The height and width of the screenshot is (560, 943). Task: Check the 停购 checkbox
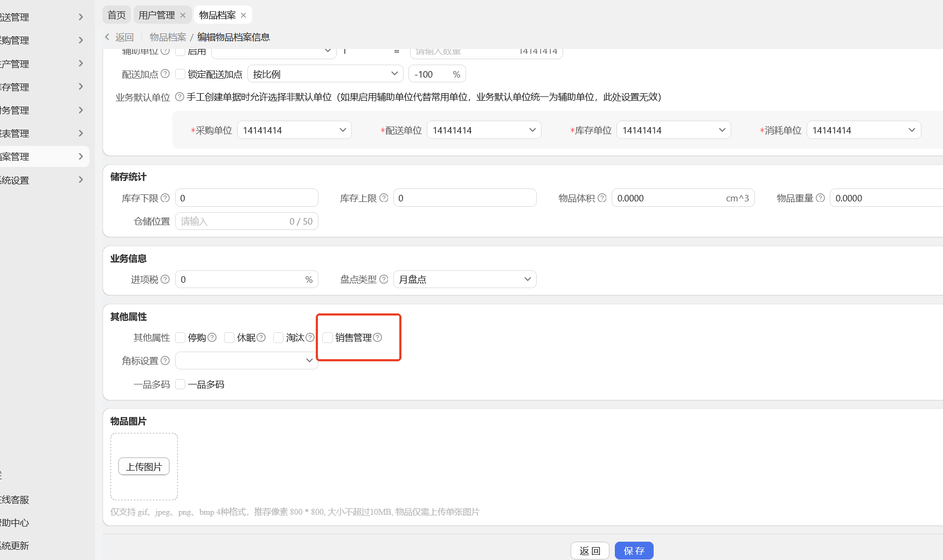(x=181, y=338)
